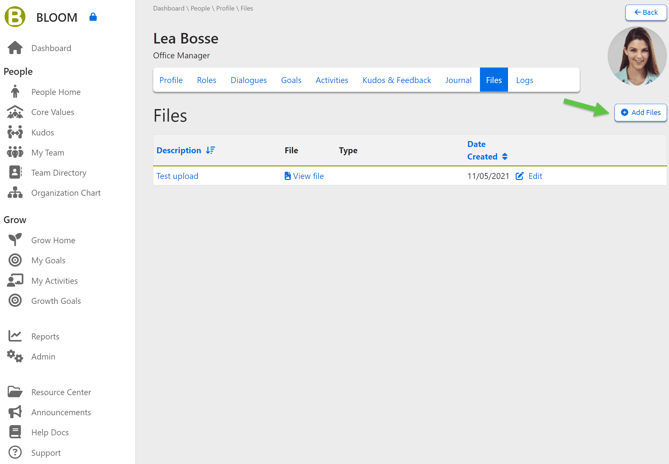Click the My Activities icon
669x464 pixels.
(15, 280)
